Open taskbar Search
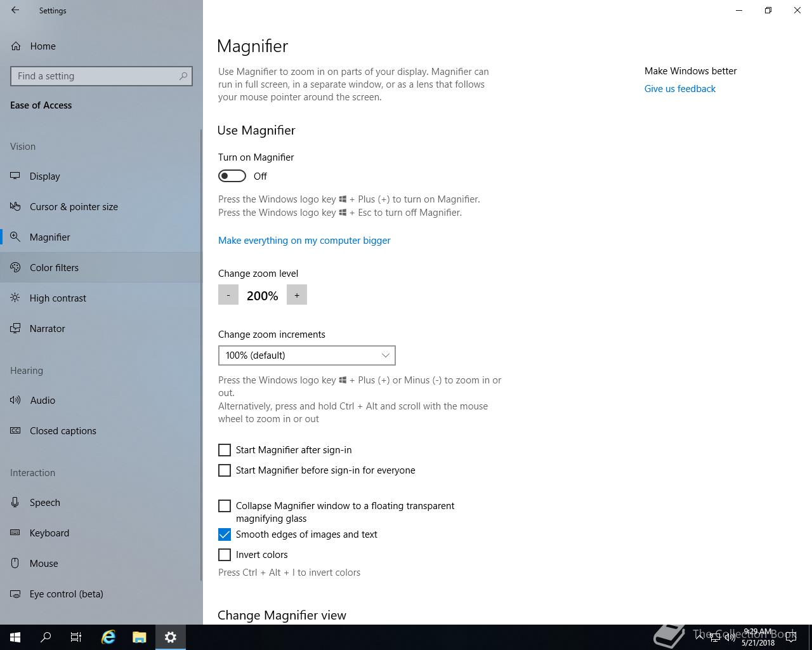This screenshot has height=650, width=812. click(x=46, y=637)
